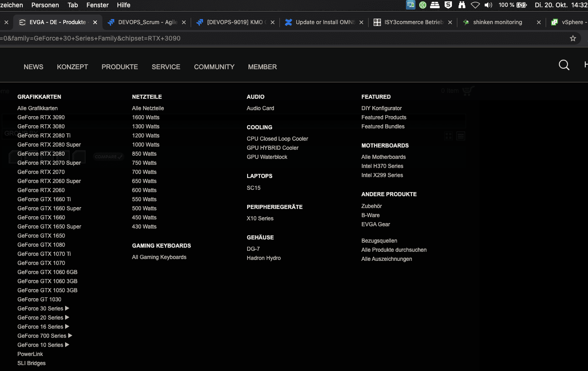Close the ISY3commerce tab

(x=450, y=22)
